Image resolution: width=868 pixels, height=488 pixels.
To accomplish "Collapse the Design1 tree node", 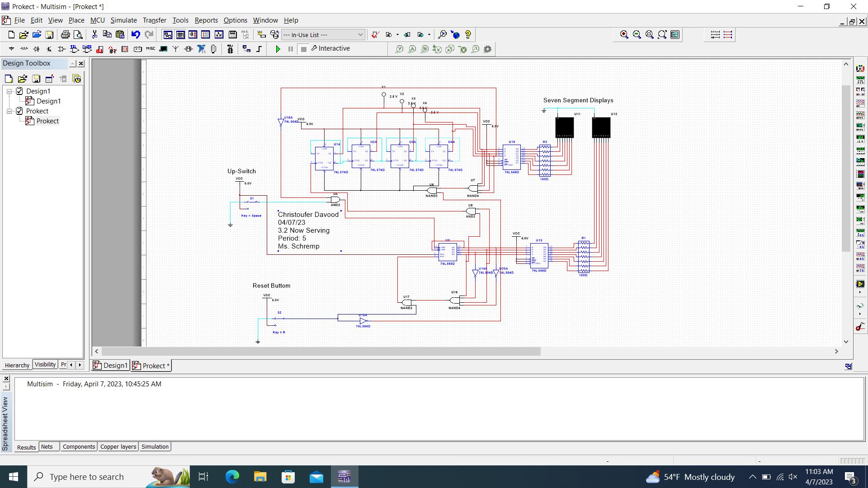I will 9,91.
